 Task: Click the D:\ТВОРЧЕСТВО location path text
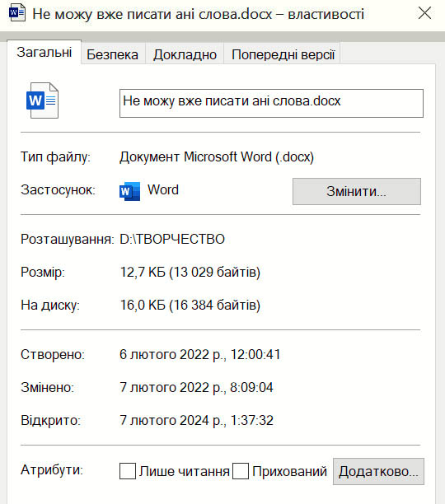[x=172, y=239]
